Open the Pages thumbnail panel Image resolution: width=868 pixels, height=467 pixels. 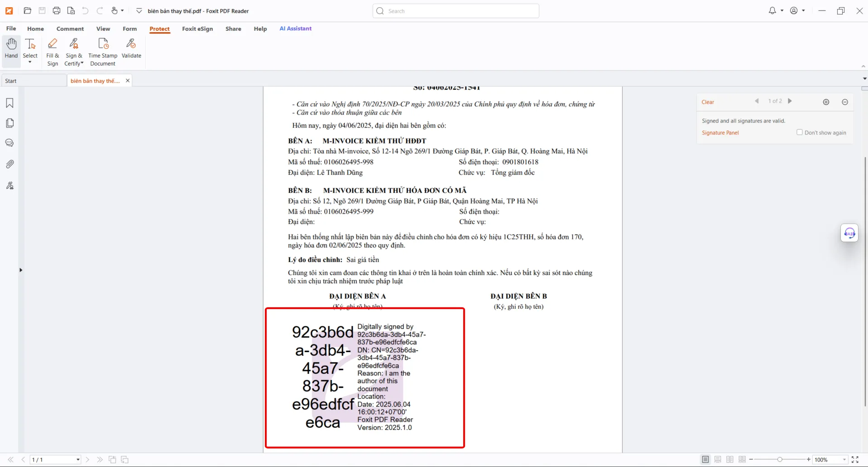(10, 123)
